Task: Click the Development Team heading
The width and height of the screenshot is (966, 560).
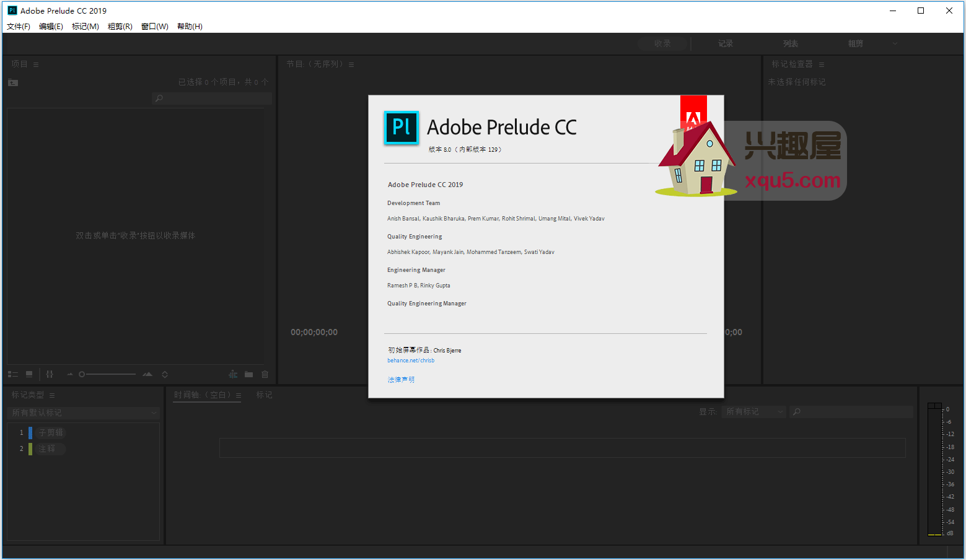Action: tap(413, 203)
